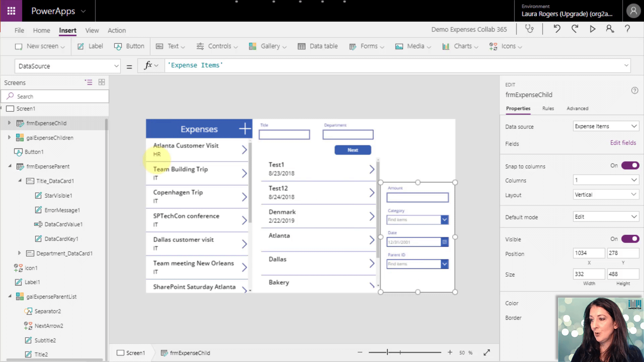Open the View tab
The width and height of the screenshot is (644, 362).
92,30
